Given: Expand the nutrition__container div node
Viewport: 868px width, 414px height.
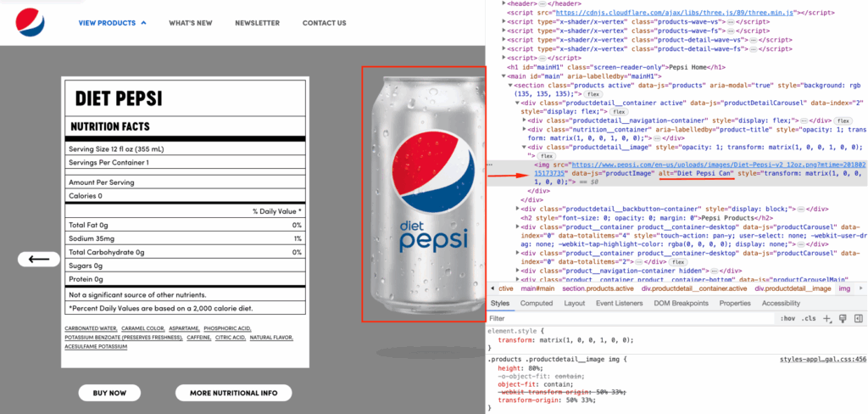Looking at the screenshot, I should [524, 130].
